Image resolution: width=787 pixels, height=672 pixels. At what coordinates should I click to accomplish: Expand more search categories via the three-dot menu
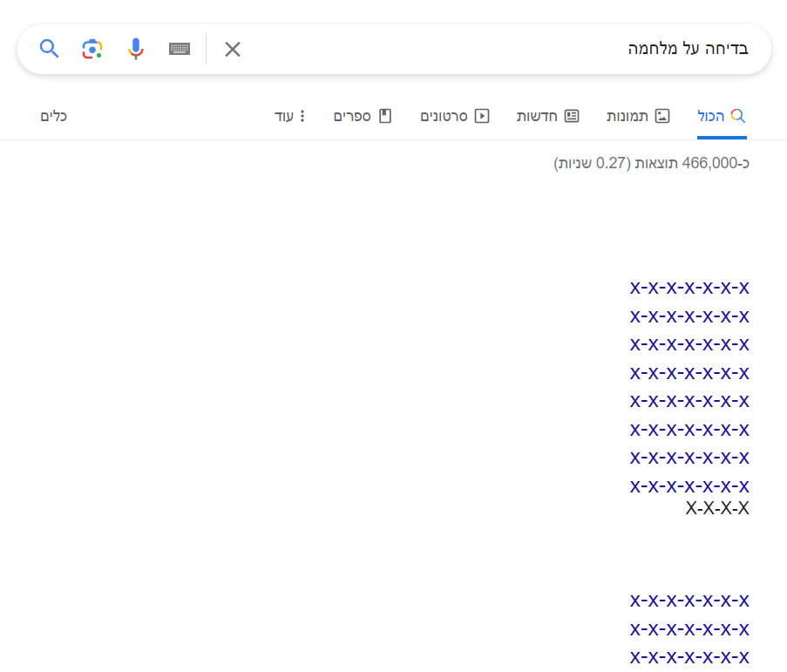[302, 115]
